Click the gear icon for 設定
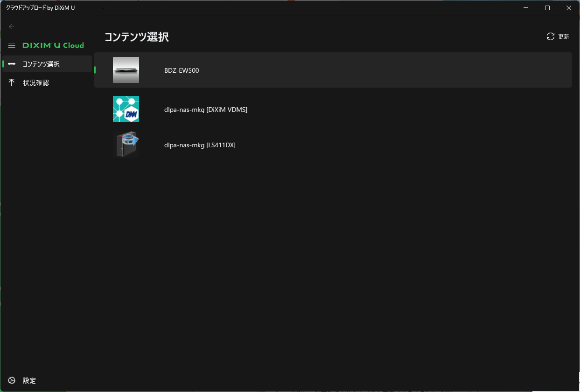580x392 pixels. (x=12, y=380)
